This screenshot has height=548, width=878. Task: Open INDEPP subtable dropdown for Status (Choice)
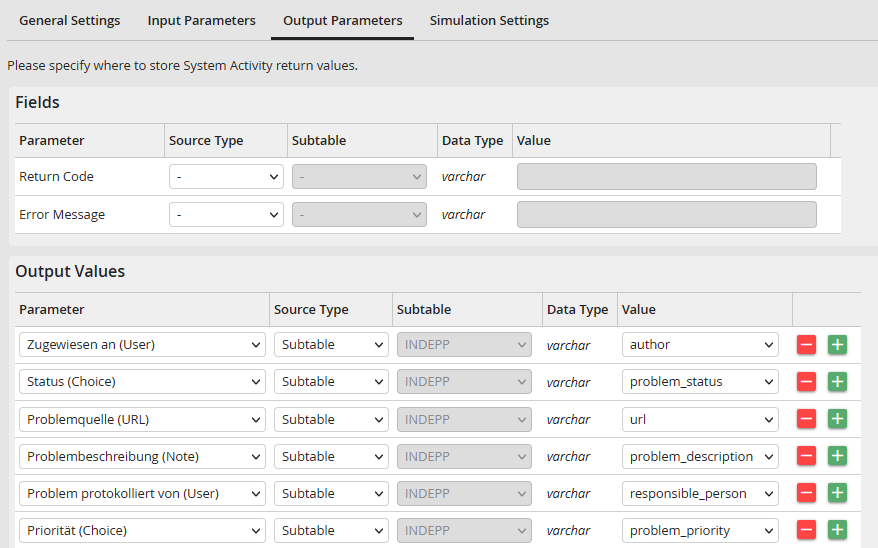[465, 382]
